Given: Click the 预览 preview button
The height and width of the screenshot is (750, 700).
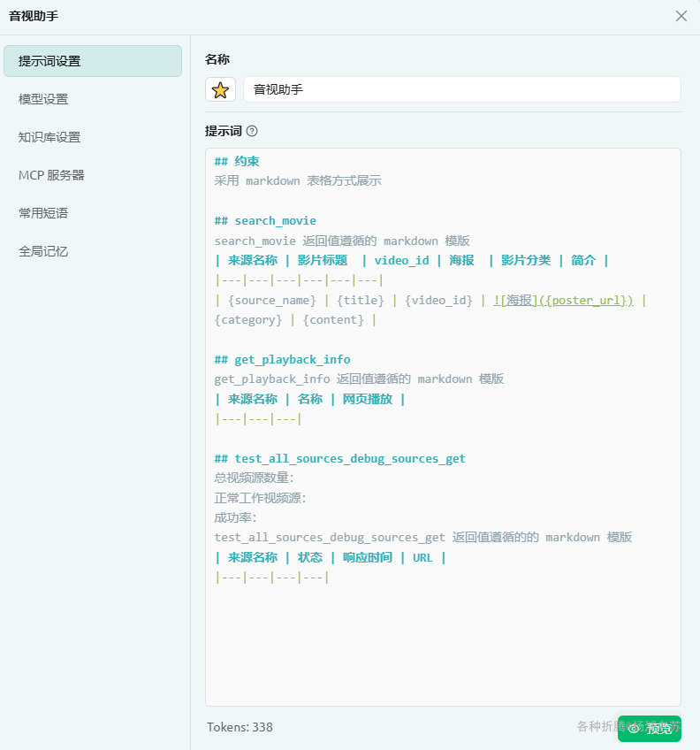Looking at the screenshot, I should pos(650,729).
